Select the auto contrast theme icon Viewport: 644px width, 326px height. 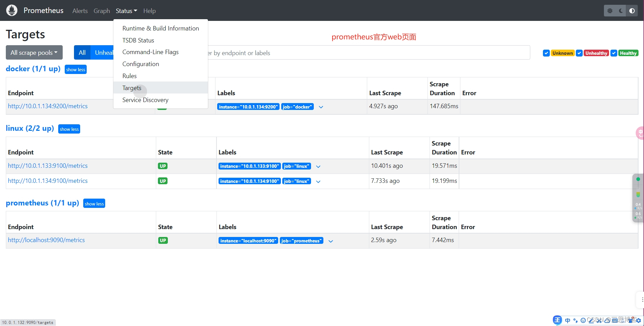632,11
